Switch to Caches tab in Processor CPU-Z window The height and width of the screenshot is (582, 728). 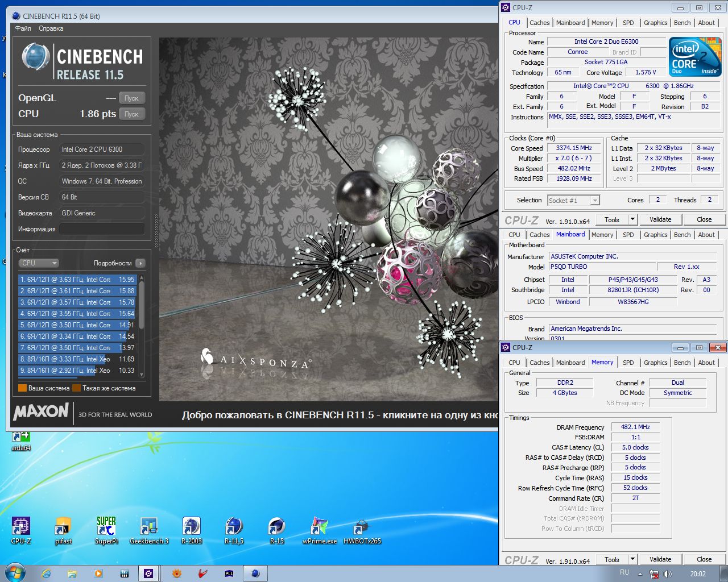pyautogui.click(x=539, y=23)
